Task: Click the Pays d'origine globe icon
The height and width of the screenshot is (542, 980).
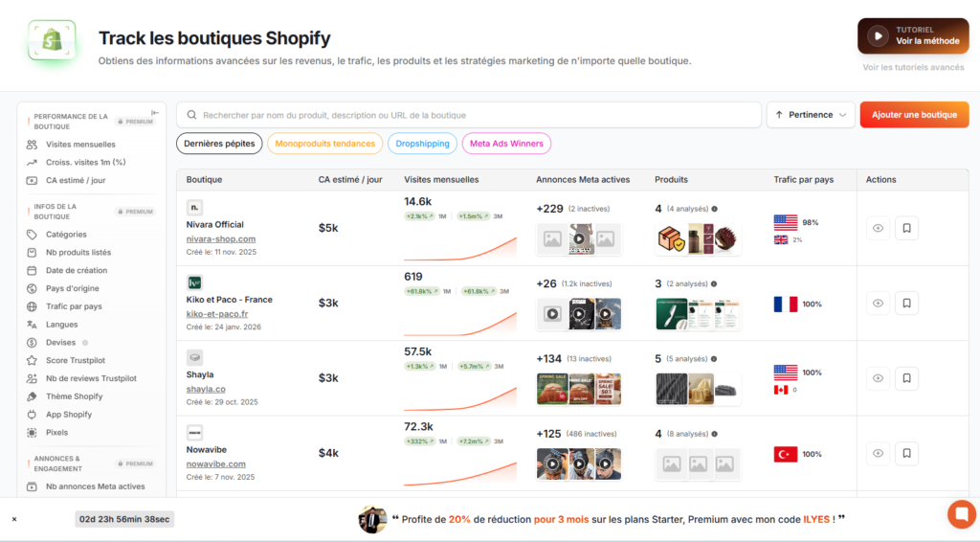Action: (32, 289)
